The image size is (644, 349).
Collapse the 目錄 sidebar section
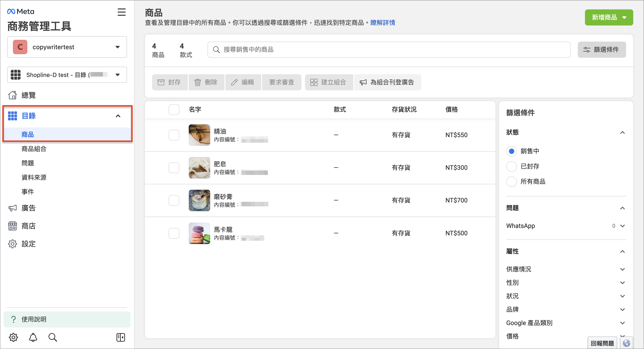pos(118,116)
